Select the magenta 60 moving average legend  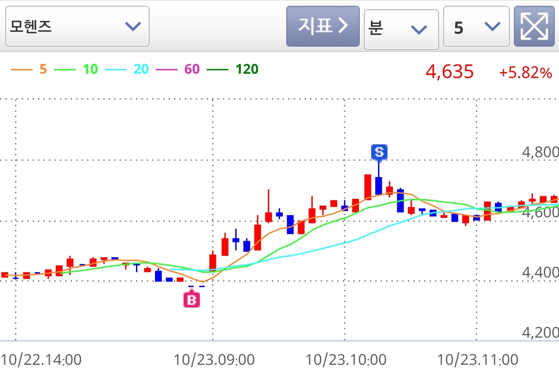pyautogui.click(x=178, y=69)
